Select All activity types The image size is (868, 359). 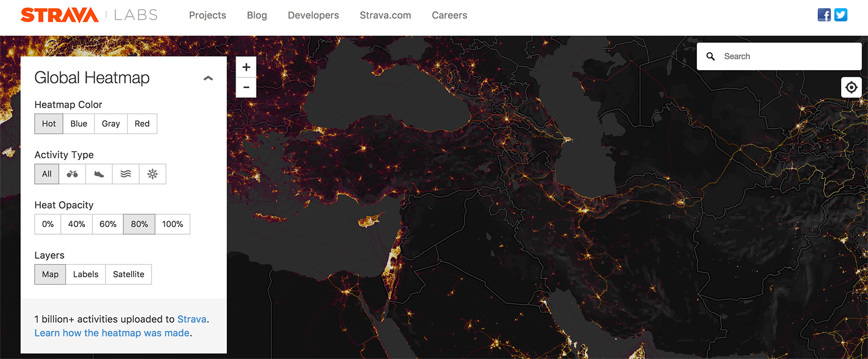click(x=47, y=174)
